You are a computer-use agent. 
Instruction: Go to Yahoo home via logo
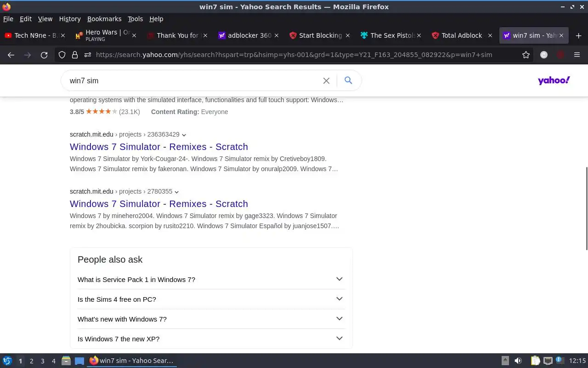coord(554,80)
